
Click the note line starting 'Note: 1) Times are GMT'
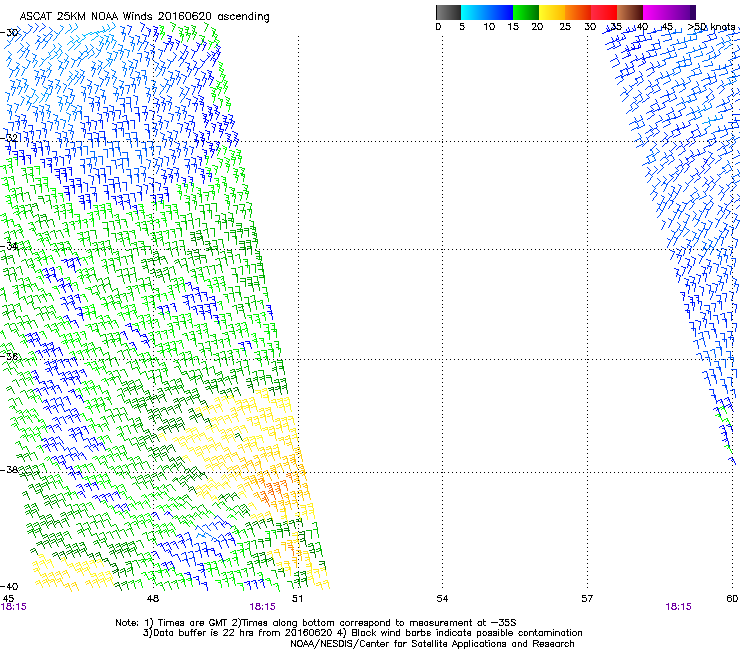click(x=316, y=623)
